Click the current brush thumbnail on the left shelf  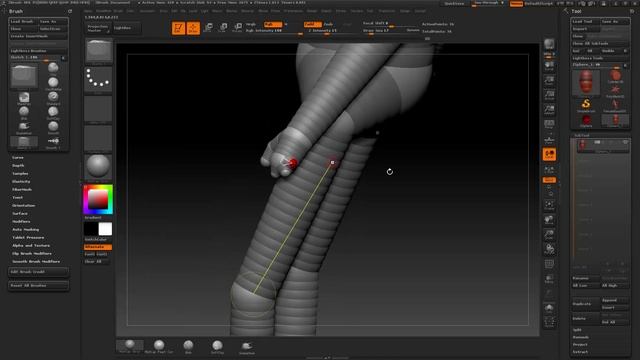coord(98,51)
